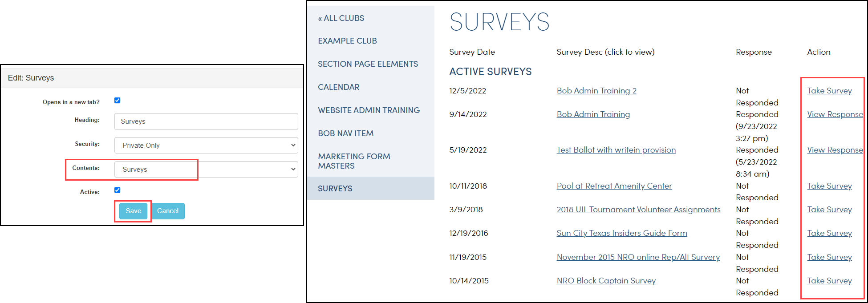Select Section Page Elements in sidebar
Screen dimensions: 868x303
coord(368,64)
